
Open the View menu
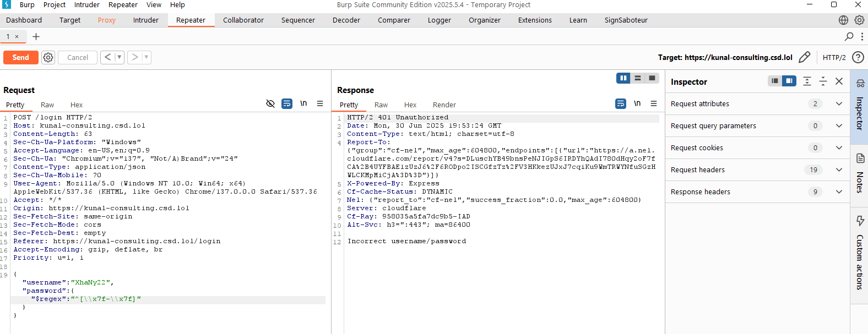[154, 4]
